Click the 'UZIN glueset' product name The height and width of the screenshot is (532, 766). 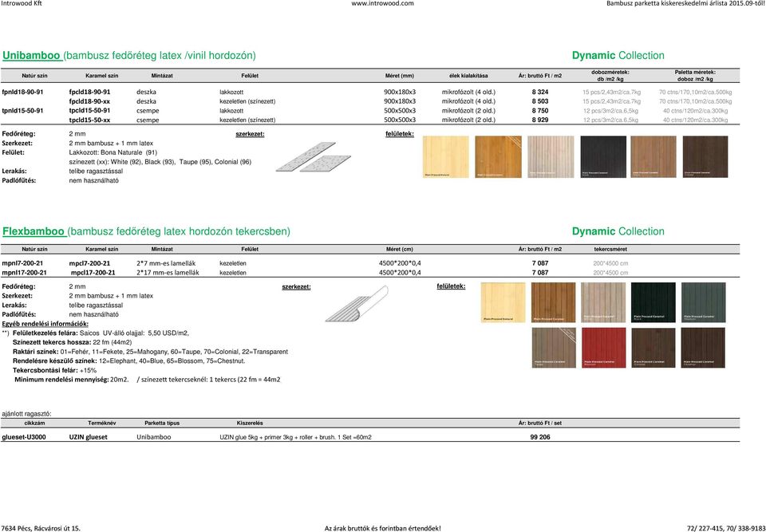point(88,437)
